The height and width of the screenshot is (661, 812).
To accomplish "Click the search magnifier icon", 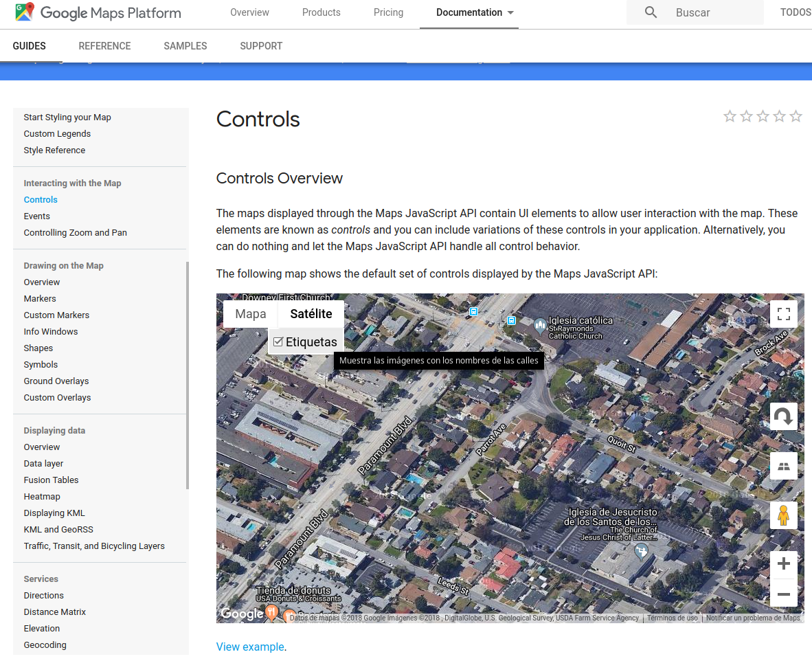I will 651,12.
